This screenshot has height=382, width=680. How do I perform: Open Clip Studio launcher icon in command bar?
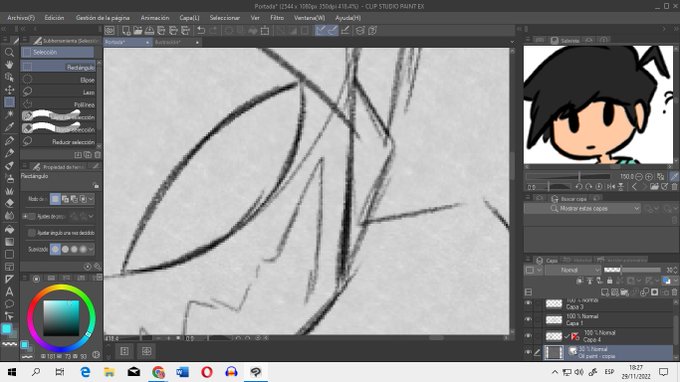pos(110,30)
